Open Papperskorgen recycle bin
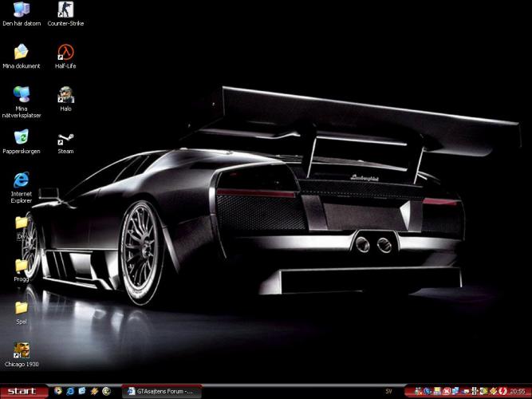 click(22, 138)
